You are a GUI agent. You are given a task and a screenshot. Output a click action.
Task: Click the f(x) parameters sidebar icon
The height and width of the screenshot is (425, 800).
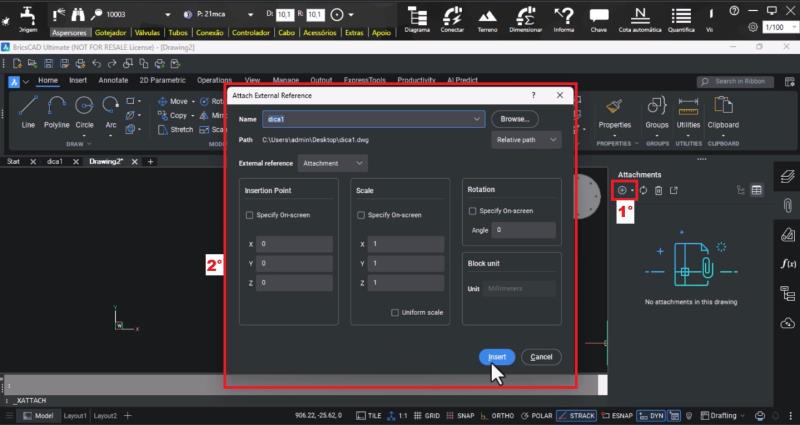(787, 263)
